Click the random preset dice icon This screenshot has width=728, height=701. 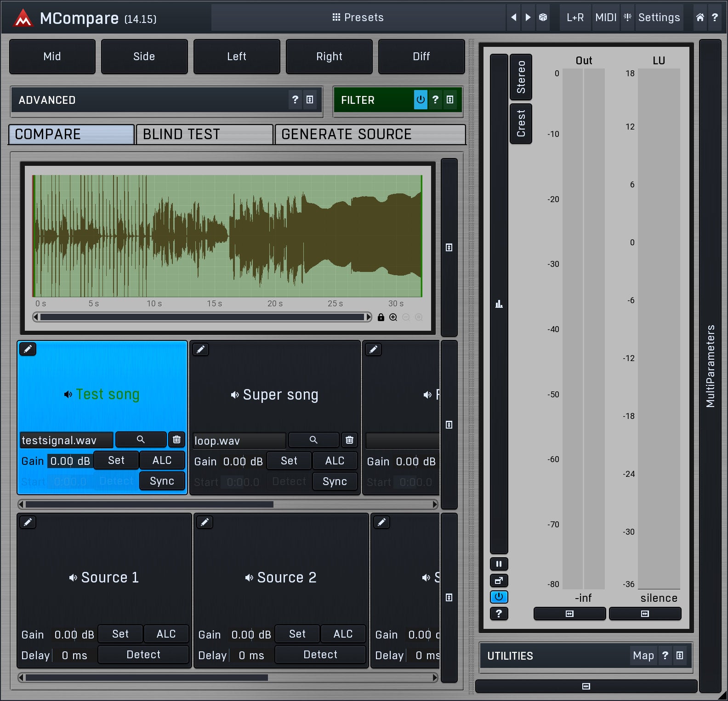[x=543, y=17]
